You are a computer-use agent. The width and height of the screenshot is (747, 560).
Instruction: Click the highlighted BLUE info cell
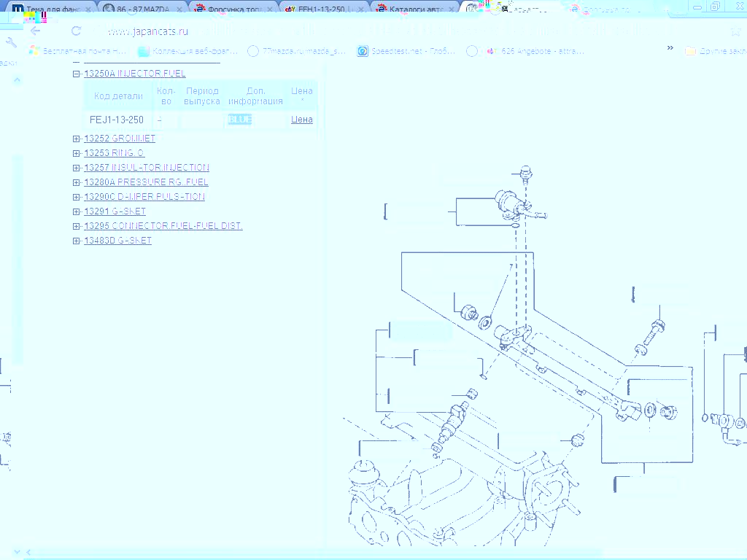[240, 120]
